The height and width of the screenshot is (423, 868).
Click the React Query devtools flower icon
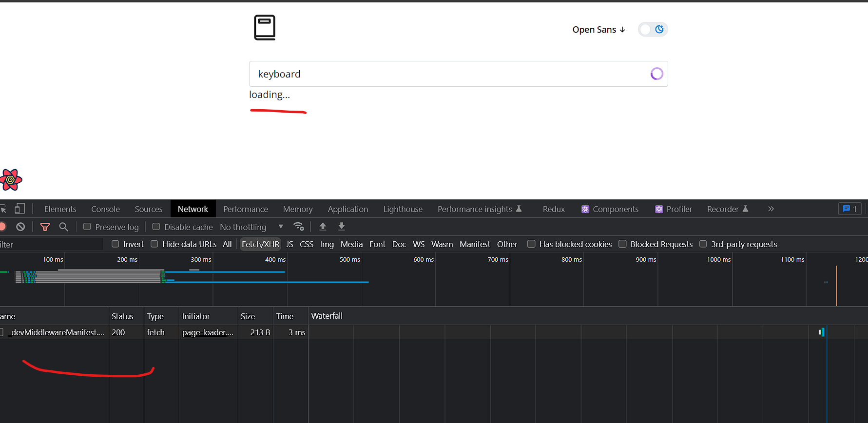click(x=11, y=180)
